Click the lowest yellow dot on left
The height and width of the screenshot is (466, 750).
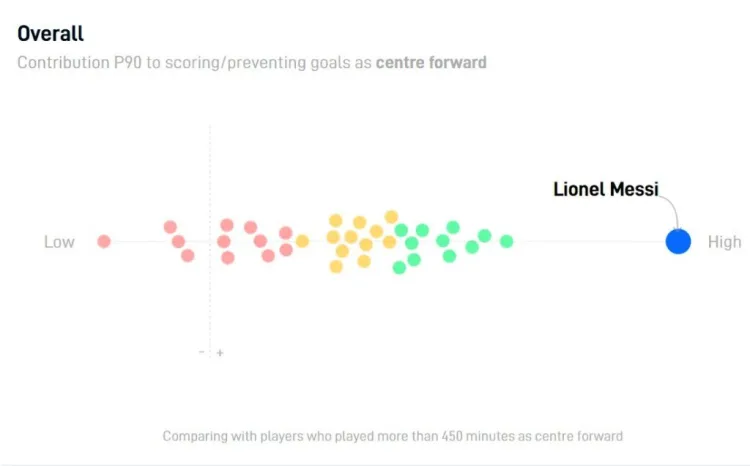[x=336, y=266]
